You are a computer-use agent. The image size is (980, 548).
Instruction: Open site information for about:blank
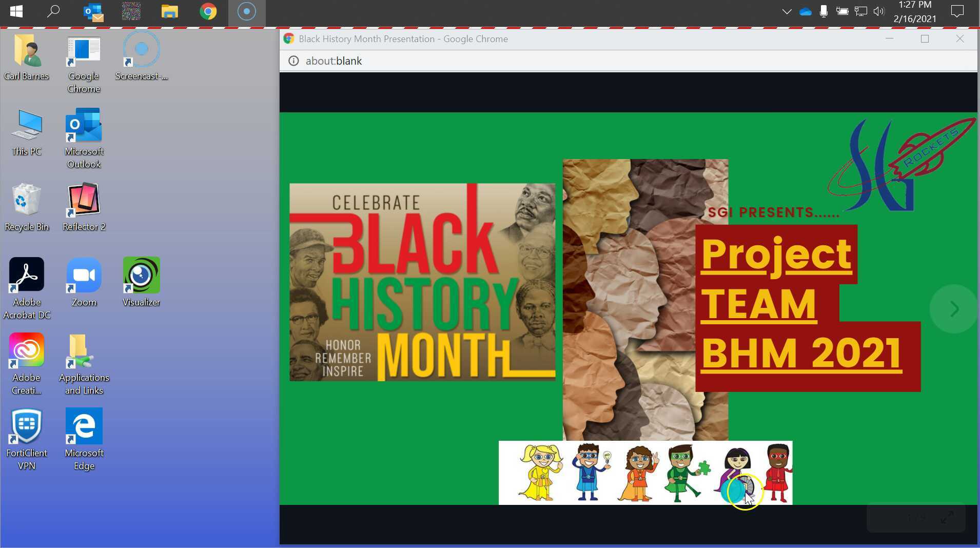pos(293,61)
